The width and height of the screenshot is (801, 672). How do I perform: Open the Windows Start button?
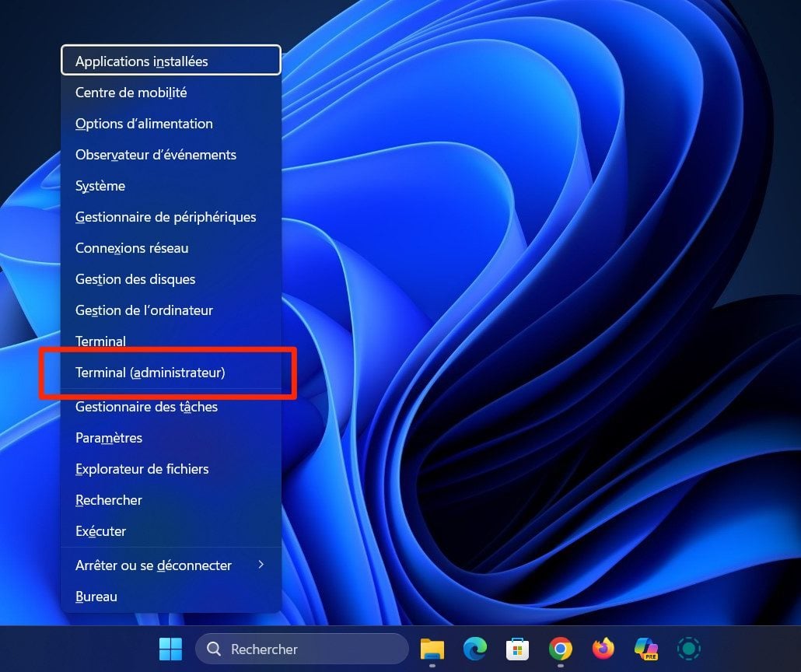[x=170, y=649]
